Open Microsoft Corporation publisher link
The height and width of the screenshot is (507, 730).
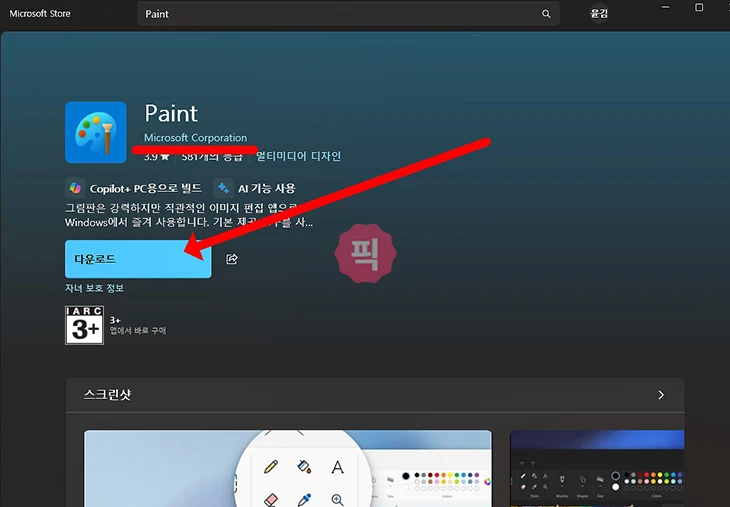196,138
